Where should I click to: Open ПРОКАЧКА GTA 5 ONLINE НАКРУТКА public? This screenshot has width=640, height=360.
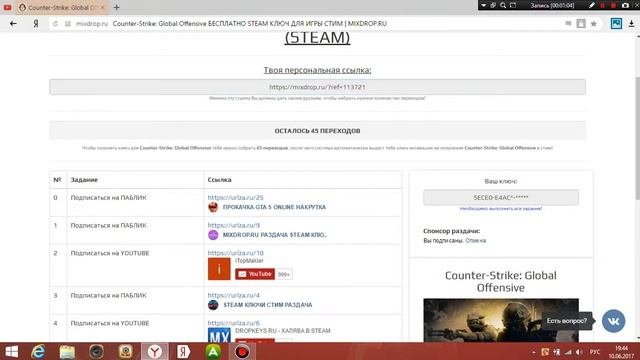click(274, 207)
